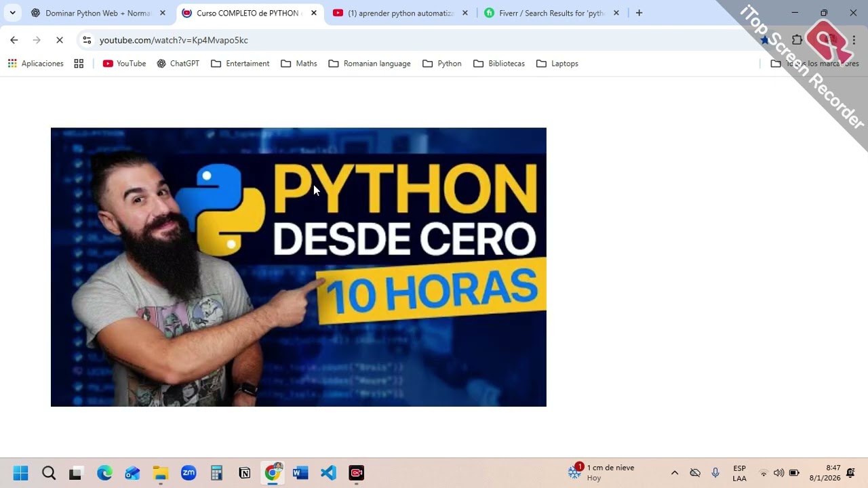Open the 8:47 clock and calendar
868x488 pixels.
825,472
